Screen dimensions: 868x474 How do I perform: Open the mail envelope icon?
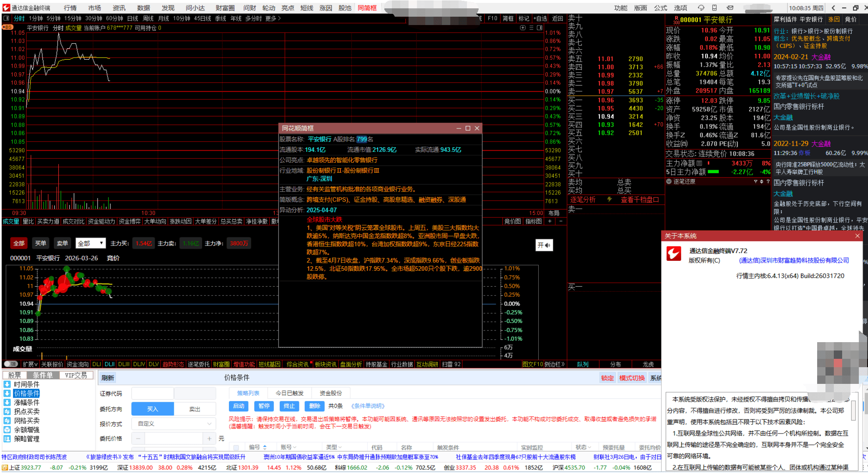tap(730, 8)
